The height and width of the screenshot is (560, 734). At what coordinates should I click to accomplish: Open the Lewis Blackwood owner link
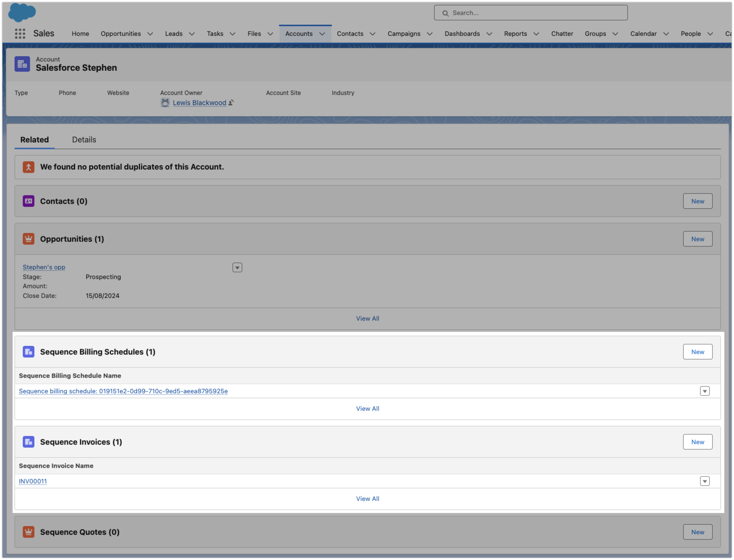click(199, 103)
